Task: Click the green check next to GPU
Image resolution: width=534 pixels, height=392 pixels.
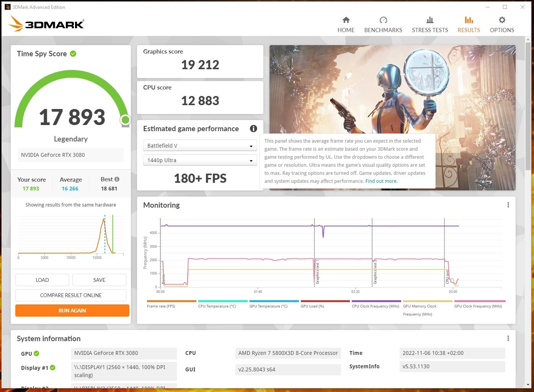Action: coord(36,353)
